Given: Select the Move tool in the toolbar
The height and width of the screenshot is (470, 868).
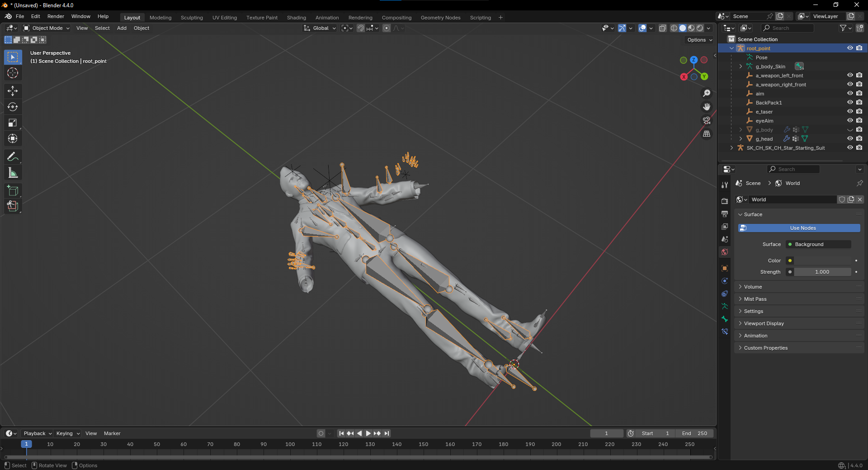Looking at the screenshot, I should 13,91.
